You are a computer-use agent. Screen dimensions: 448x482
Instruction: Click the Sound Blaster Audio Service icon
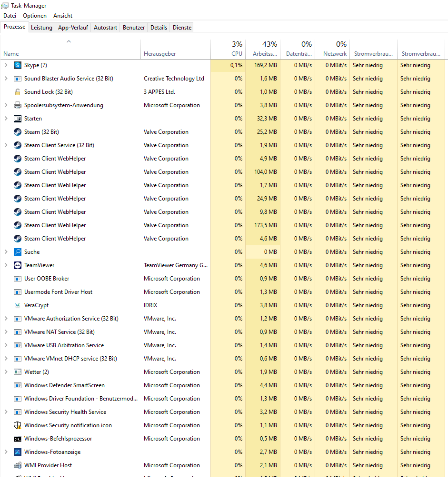(18, 79)
